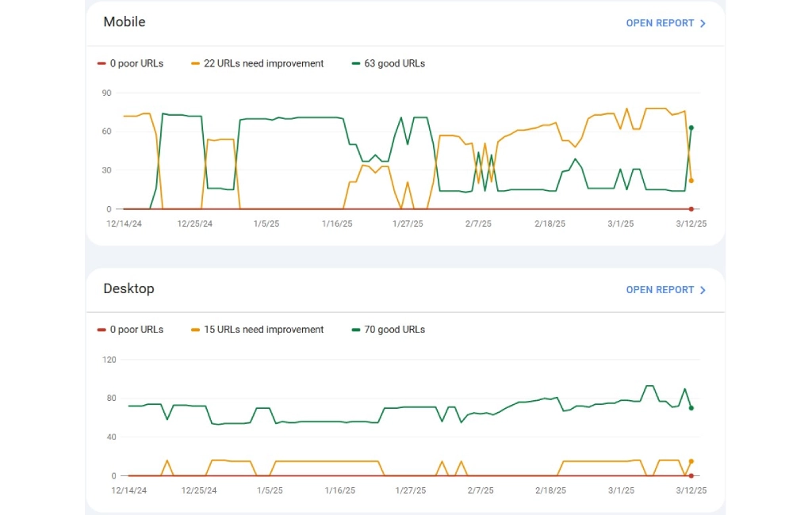The image size is (812, 515).
Task: Click the 1/27/25 date label on Mobile chart
Action: pyautogui.click(x=408, y=224)
